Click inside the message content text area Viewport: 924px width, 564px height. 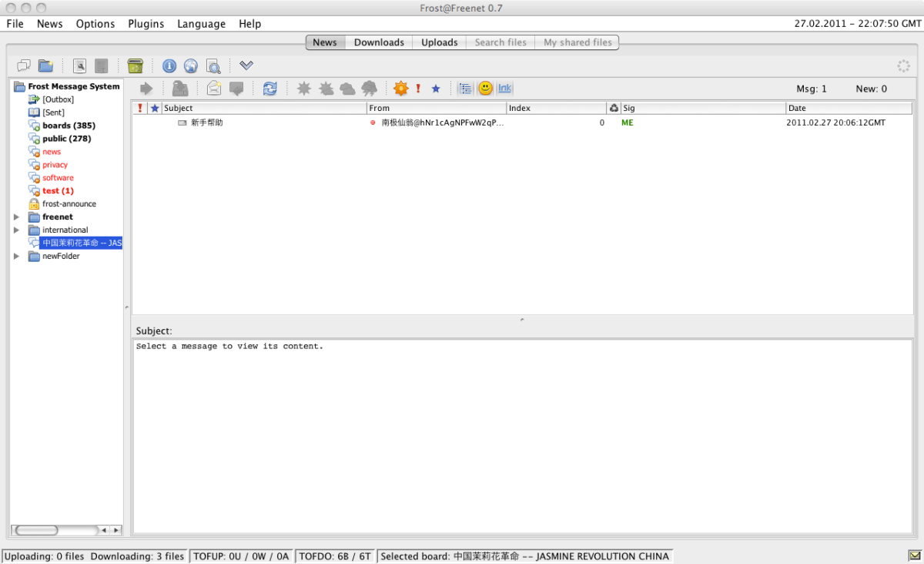pyautogui.click(x=522, y=436)
